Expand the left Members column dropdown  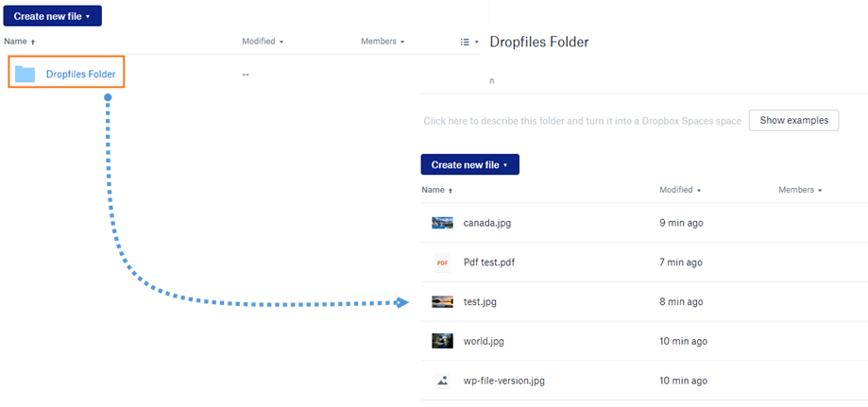click(x=383, y=42)
